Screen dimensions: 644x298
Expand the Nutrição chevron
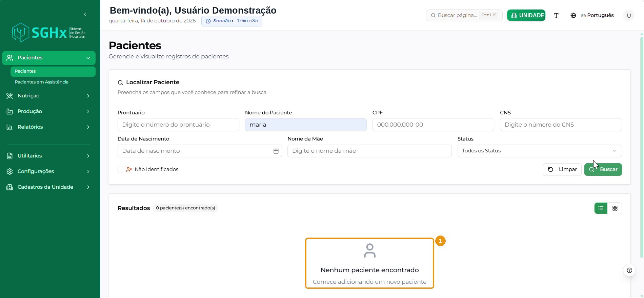coord(88,96)
